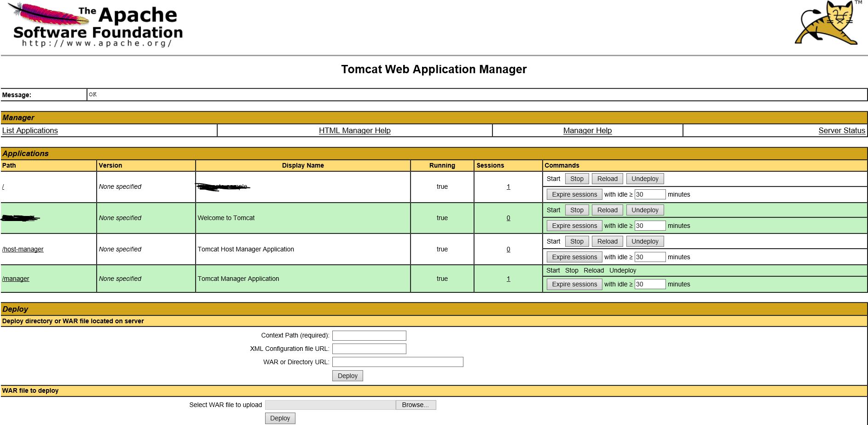View sessions for Tomcat Manager Application
The width and height of the screenshot is (868, 425).
[508, 279]
